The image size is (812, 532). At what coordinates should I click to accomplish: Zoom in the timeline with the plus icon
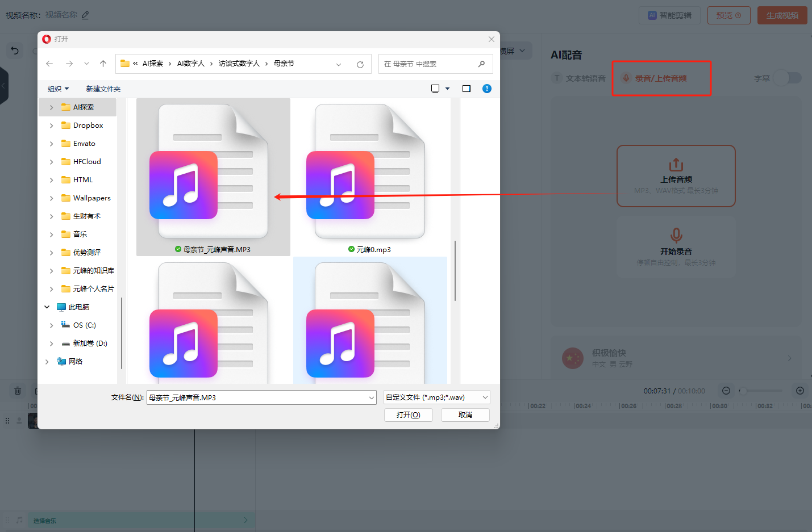tap(800, 391)
